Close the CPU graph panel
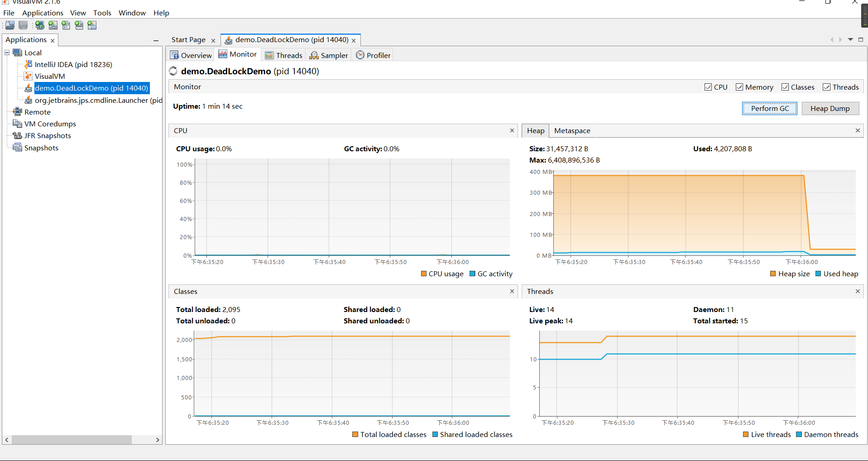 pyautogui.click(x=512, y=130)
